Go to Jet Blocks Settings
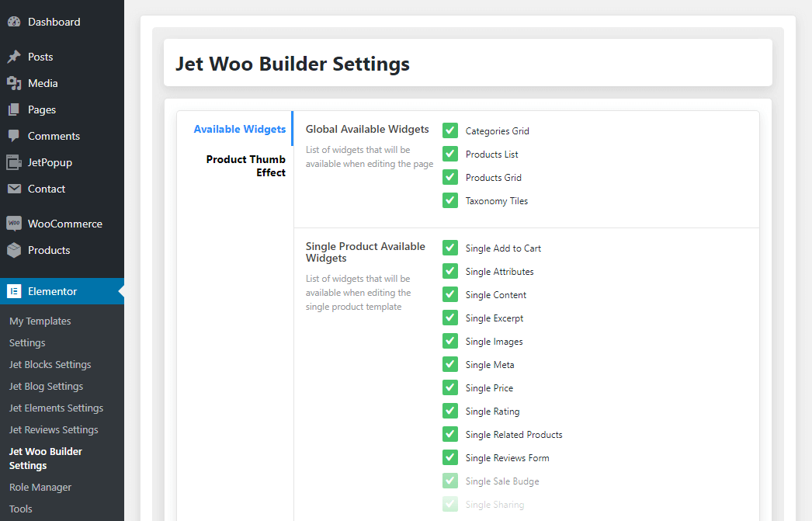 [x=50, y=365]
